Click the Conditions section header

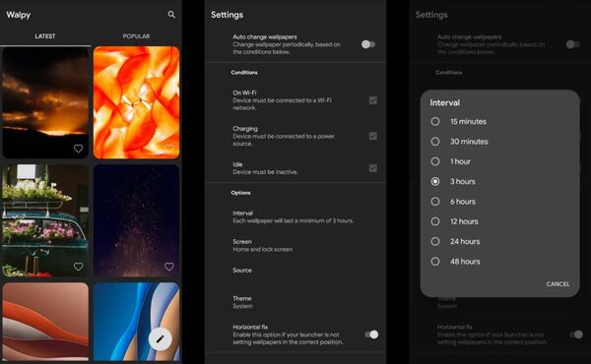click(244, 72)
